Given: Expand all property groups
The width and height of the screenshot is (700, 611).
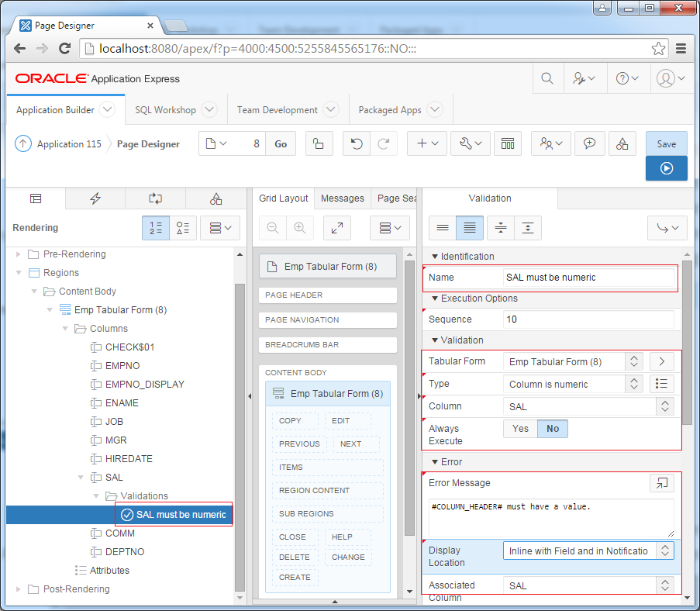Looking at the screenshot, I should tap(528, 228).
